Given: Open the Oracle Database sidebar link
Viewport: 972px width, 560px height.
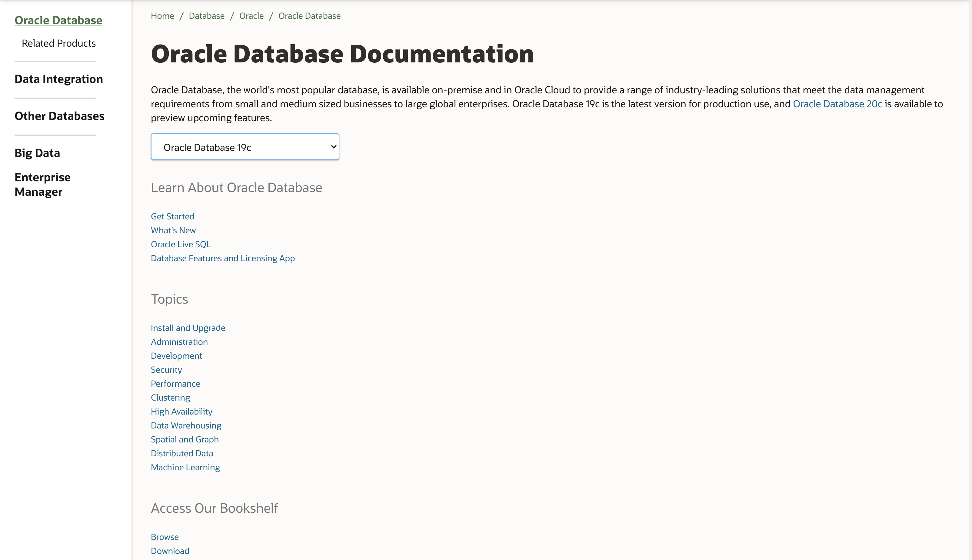Looking at the screenshot, I should 58,20.
